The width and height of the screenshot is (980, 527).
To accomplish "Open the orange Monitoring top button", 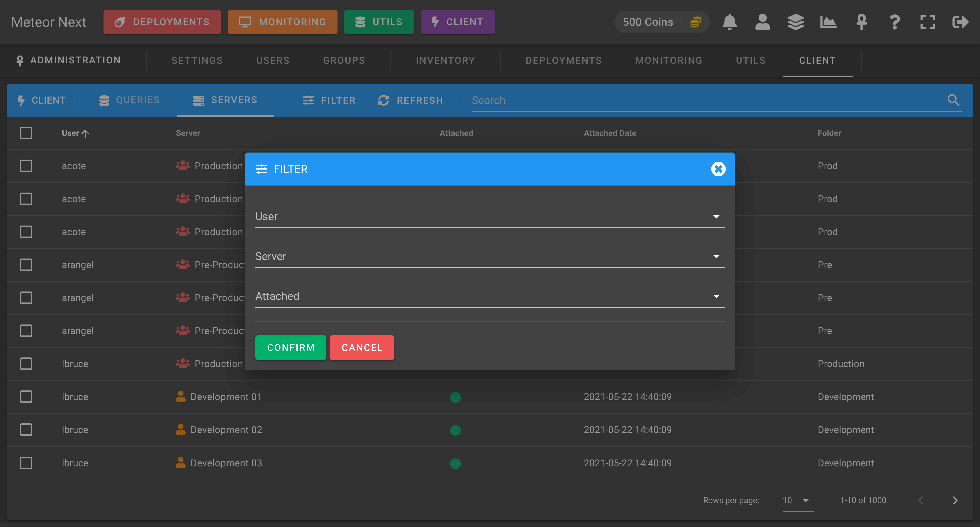I will point(282,22).
